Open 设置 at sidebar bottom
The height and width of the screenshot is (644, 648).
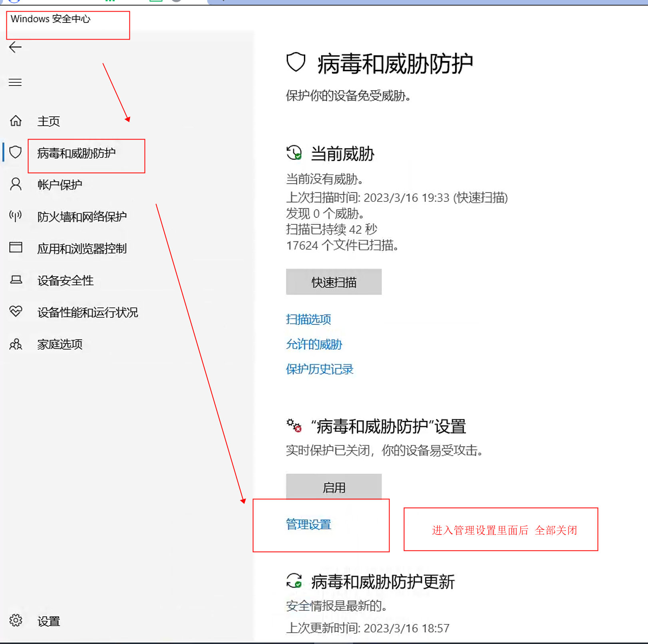48,621
